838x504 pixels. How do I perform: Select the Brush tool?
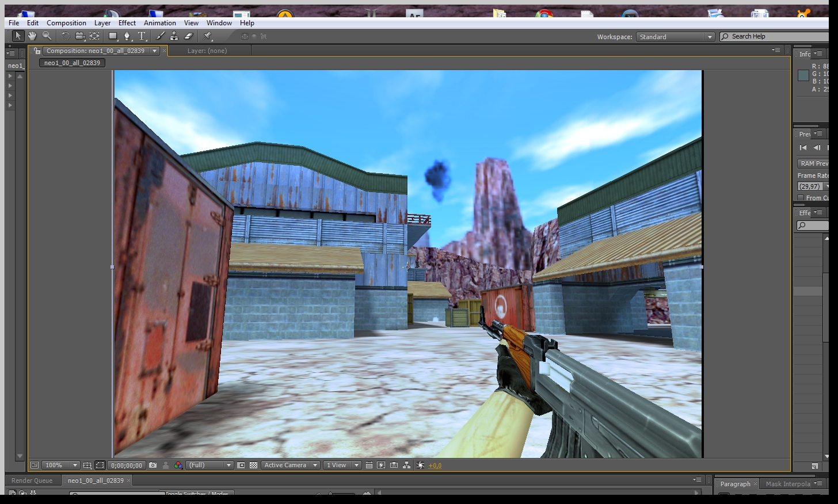pyautogui.click(x=160, y=36)
